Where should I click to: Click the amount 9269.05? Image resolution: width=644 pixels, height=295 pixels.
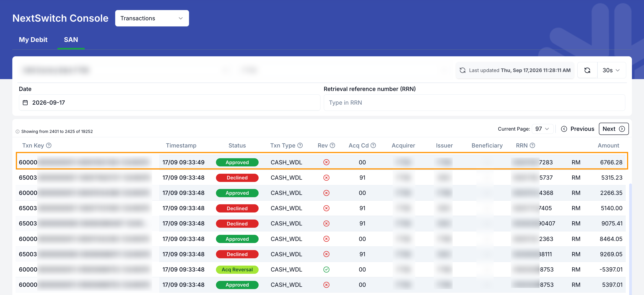pyautogui.click(x=611, y=254)
